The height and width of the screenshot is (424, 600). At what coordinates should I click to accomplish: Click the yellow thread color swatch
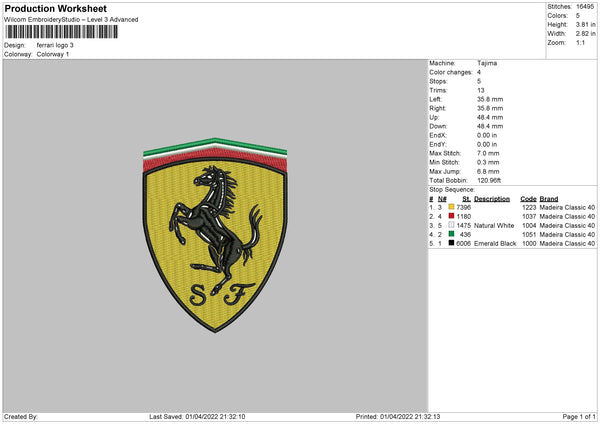pyautogui.click(x=451, y=207)
